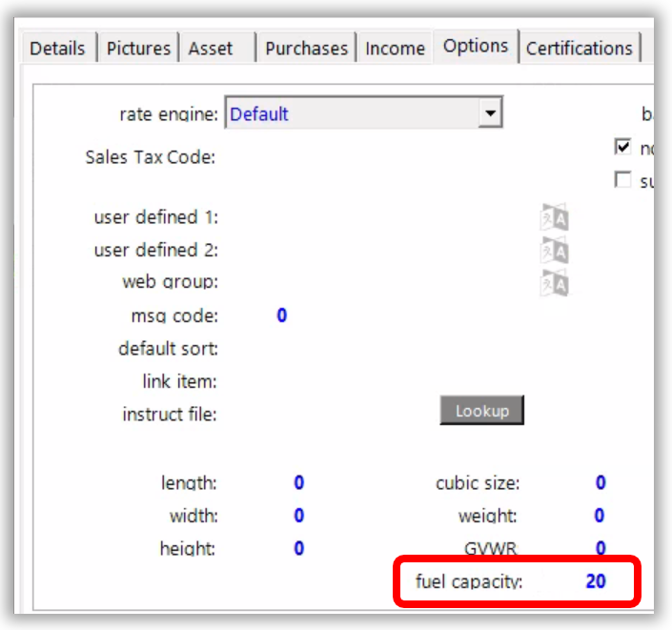The image size is (672, 630).
Task: Open the Income tab
Action: tap(395, 48)
